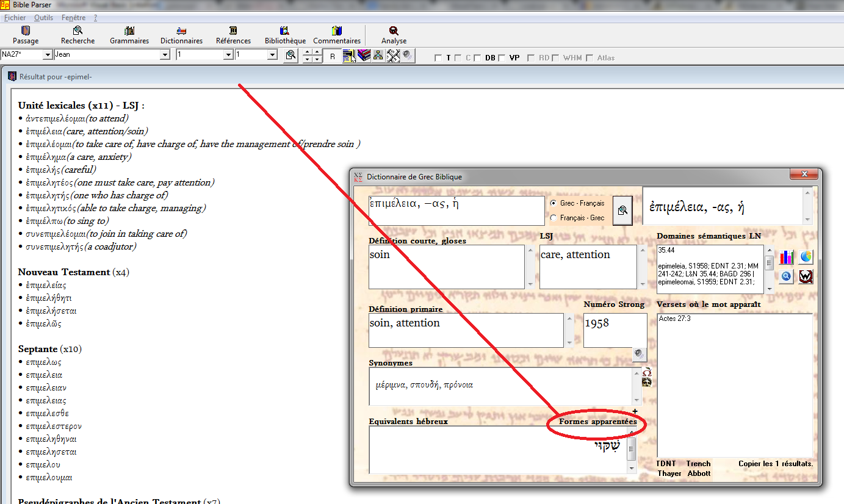This screenshot has height=504, width=844.
Task: Click the crossed tools icon in passage bar
Action: [x=393, y=56]
